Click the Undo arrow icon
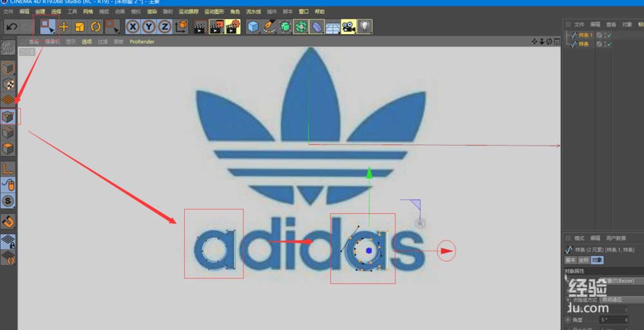The image size is (644, 330). (12, 27)
